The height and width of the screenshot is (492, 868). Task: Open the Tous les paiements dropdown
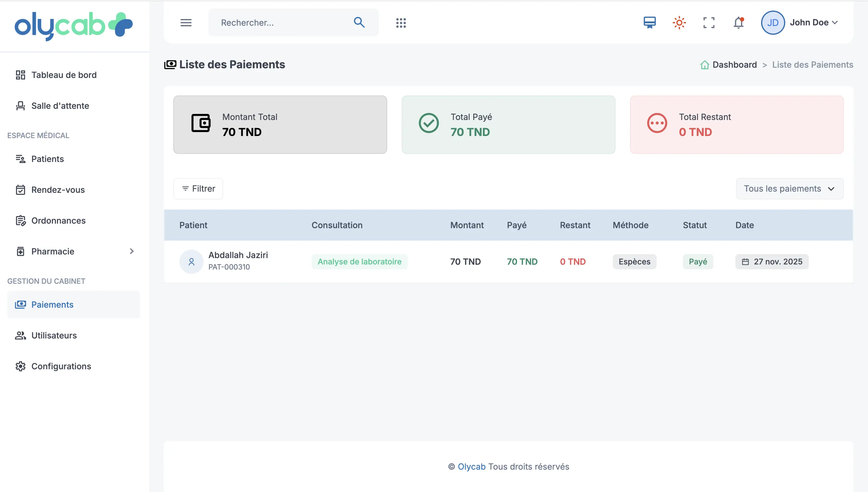(x=789, y=189)
